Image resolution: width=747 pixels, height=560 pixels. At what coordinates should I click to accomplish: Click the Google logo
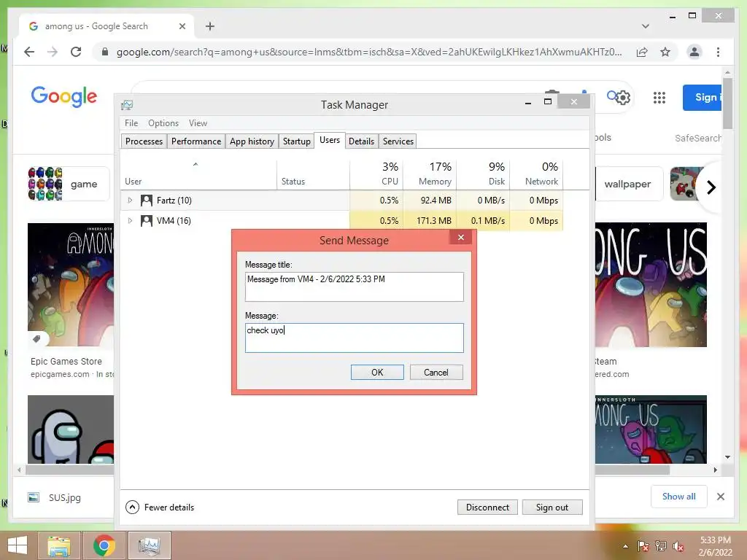coord(64,97)
